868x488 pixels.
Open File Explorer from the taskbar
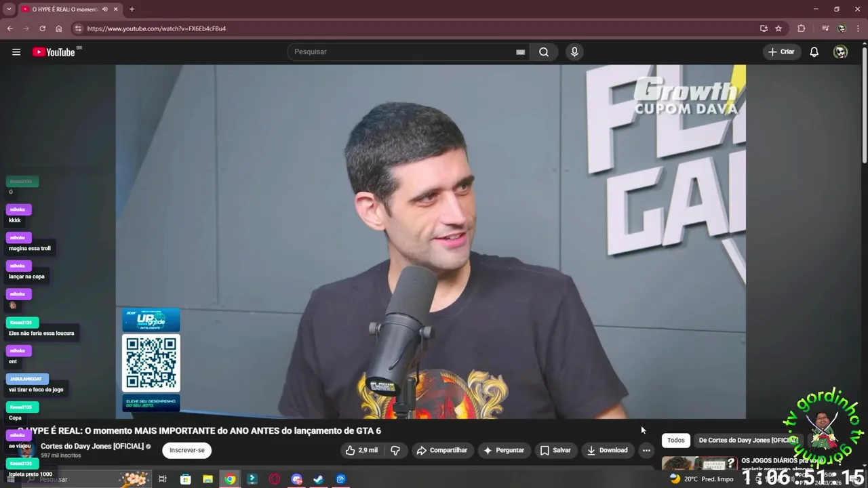click(x=208, y=479)
